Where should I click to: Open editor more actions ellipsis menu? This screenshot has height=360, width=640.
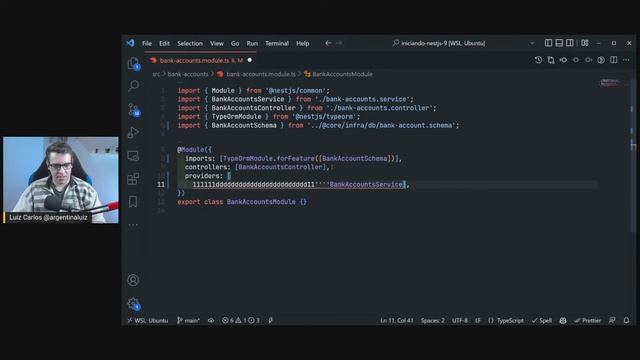[x=626, y=60]
